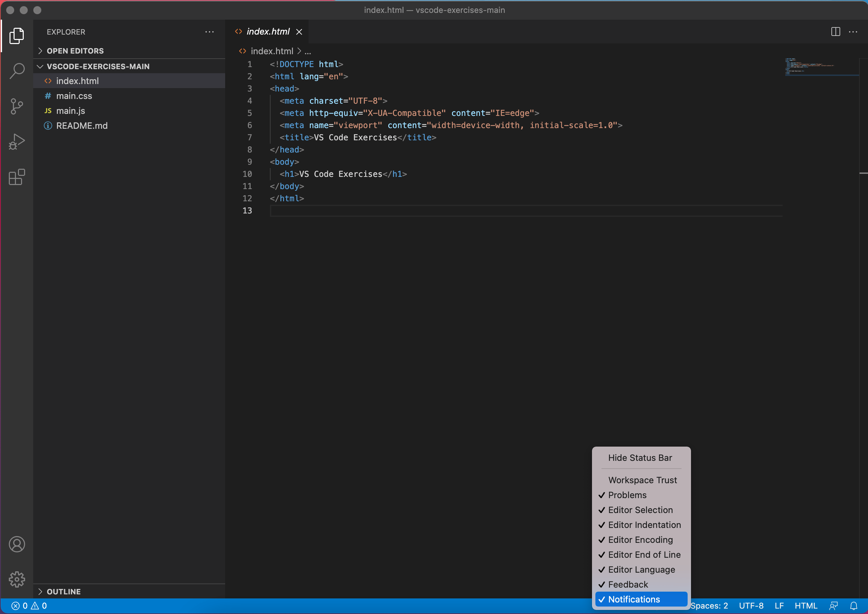Screen dimensions: 868x614
Task: Open the Source Control view
Action: [17, 106]
